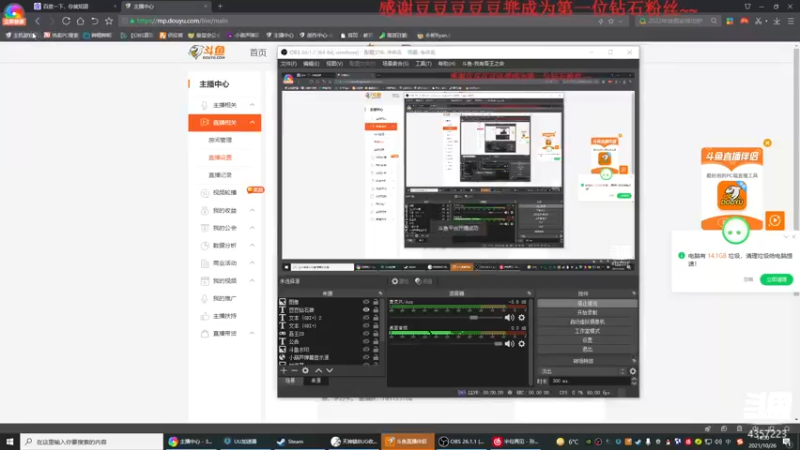Screen dimensions: 800x450
Task: Open 直播记录 in the Douyu sidebar
Action: click(x=220, y=175)
